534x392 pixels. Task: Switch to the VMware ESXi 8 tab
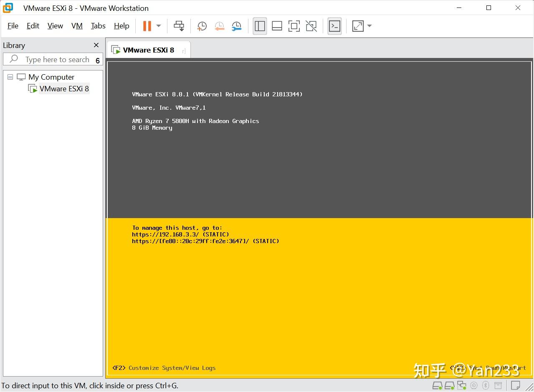click(148, 50)
